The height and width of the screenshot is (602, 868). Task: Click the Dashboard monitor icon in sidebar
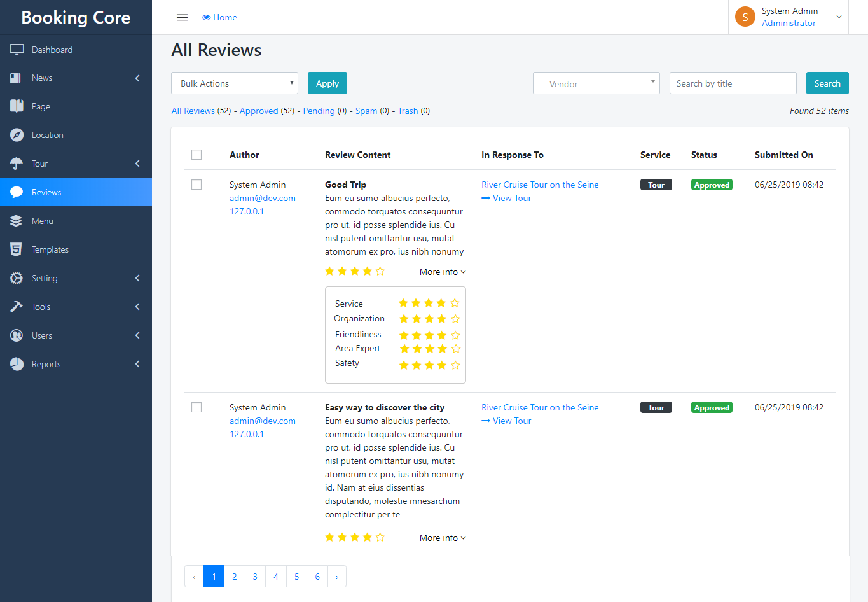(17, 50)
